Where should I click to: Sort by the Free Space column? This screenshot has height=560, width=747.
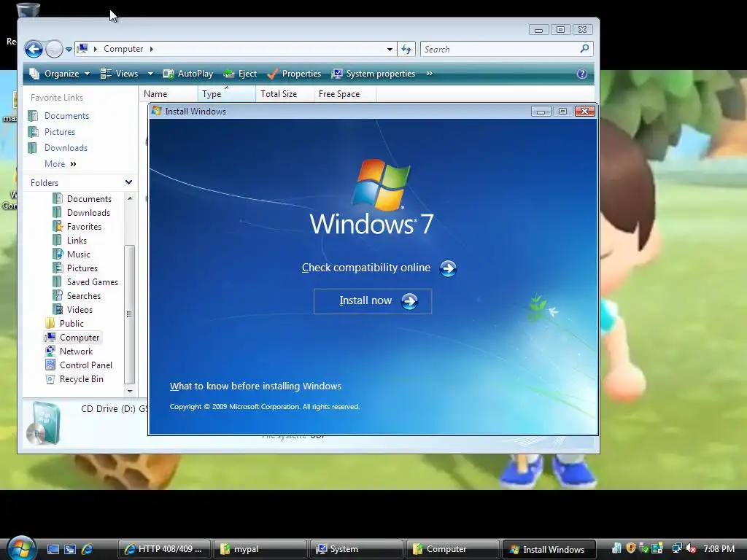click(x=345, y=94)
